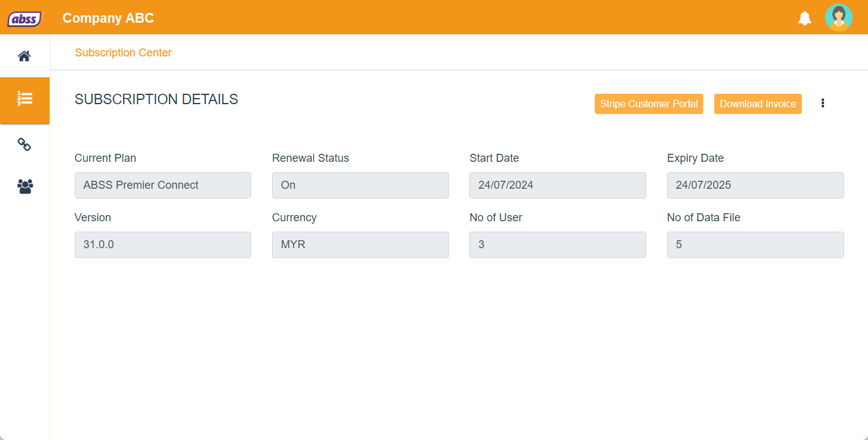Screen dimensions: 868x440
Task: Open the notifications bell
Action: (x=804, y=18)
